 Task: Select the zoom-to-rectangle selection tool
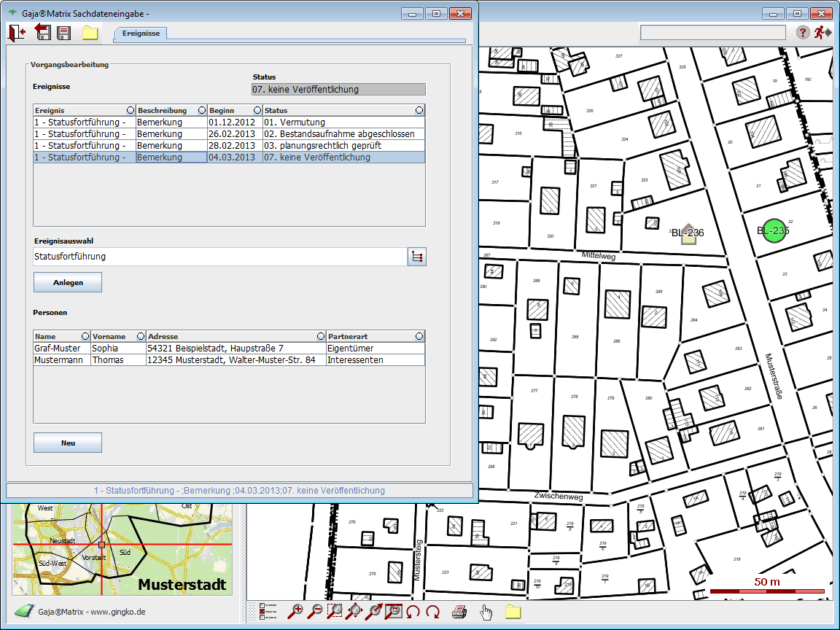335,612
